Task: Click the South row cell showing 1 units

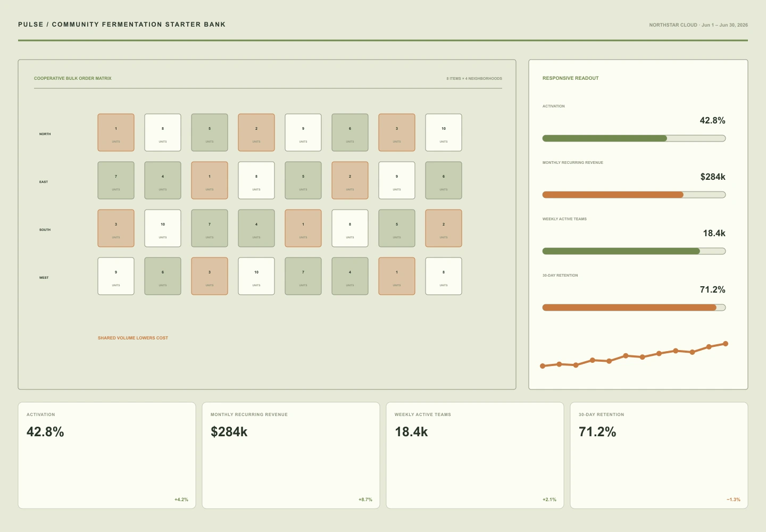Action: tap(303, 228)
